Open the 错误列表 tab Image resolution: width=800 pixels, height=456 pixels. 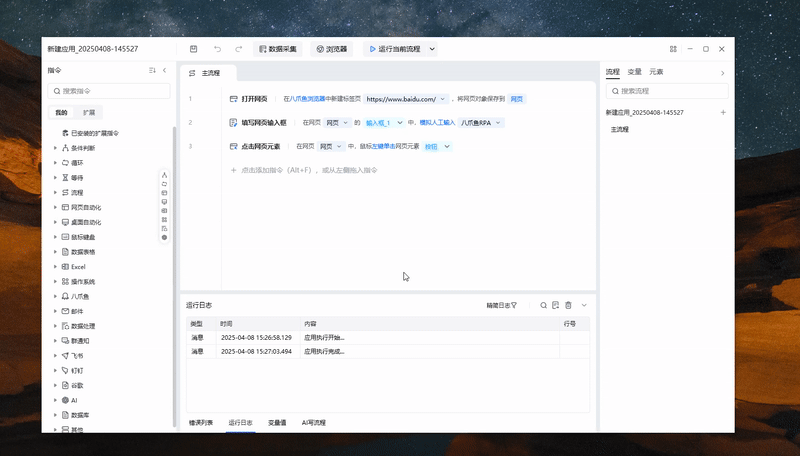[201, 422]
